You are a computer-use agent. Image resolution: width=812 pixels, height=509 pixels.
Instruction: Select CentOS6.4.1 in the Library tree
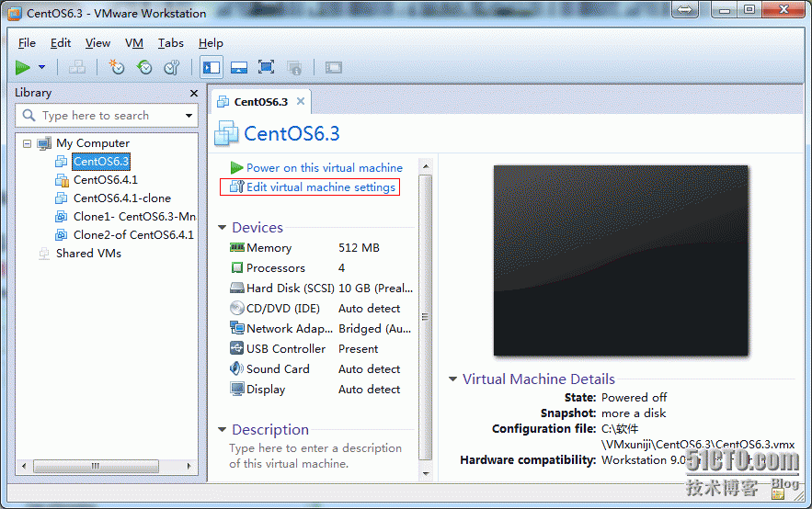click(x=106, y=179)
